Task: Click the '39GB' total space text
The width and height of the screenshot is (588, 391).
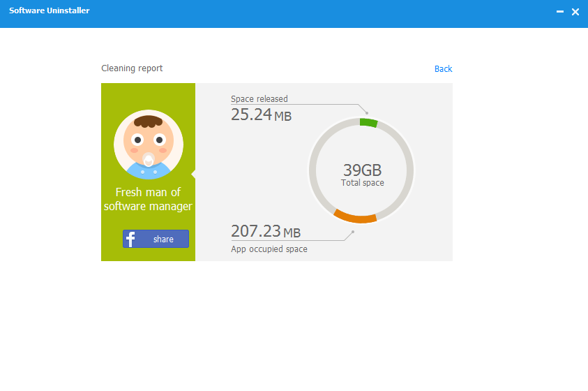Action: (362, 170)
